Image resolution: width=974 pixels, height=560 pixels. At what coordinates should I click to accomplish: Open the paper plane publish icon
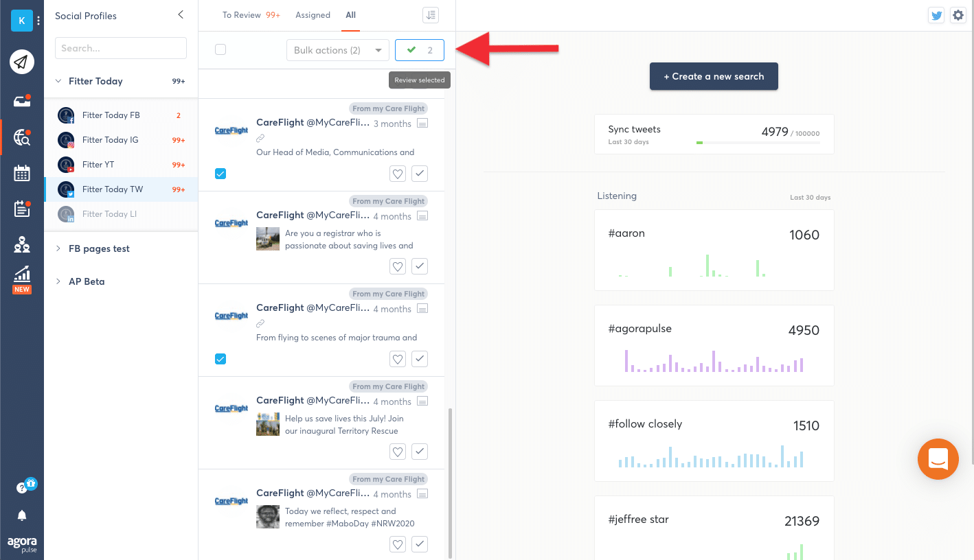(21, 62)
